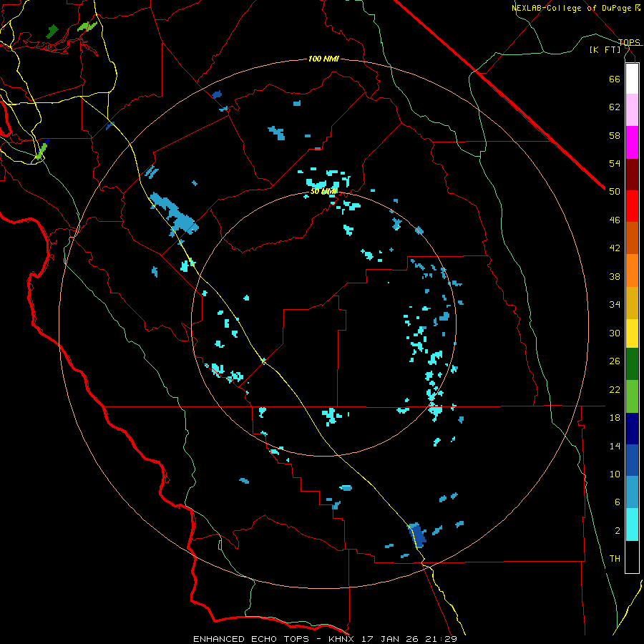Click the "42" legend value
Screen dimensions: 644x644
[x=615, y=248]
